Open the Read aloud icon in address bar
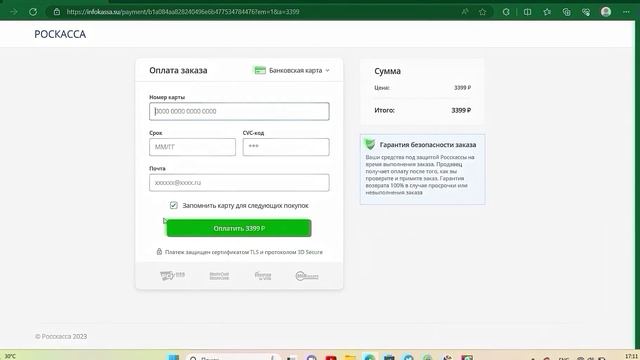This screenshot has height=360, width=640. click(464, 12)
